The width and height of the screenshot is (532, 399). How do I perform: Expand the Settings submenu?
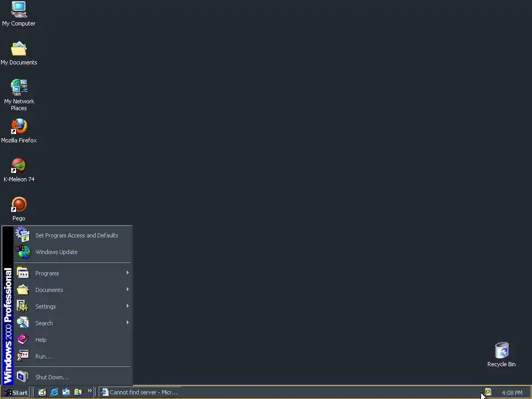(x=72, y=307)
